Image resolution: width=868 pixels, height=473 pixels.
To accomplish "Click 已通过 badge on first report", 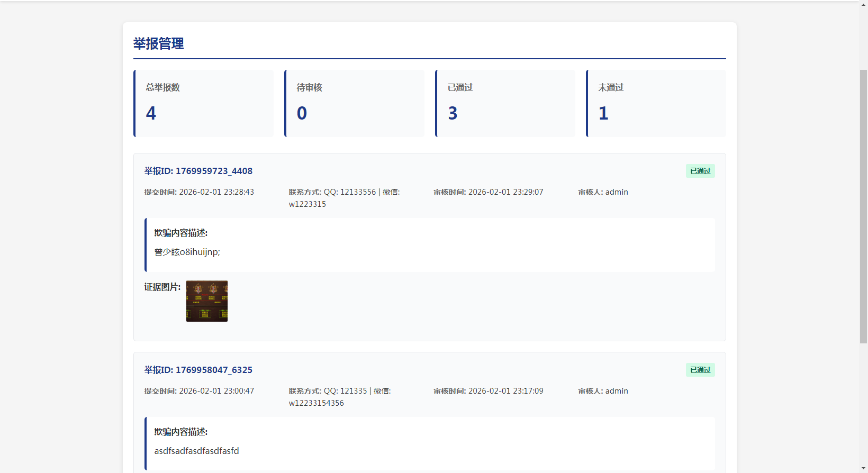I will pos(700,171).
